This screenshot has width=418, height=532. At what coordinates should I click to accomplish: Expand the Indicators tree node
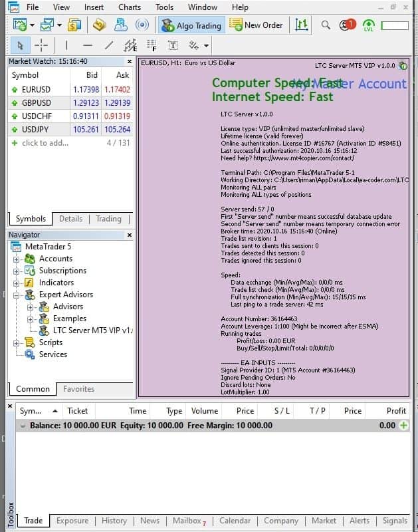(x=16, y=283)
